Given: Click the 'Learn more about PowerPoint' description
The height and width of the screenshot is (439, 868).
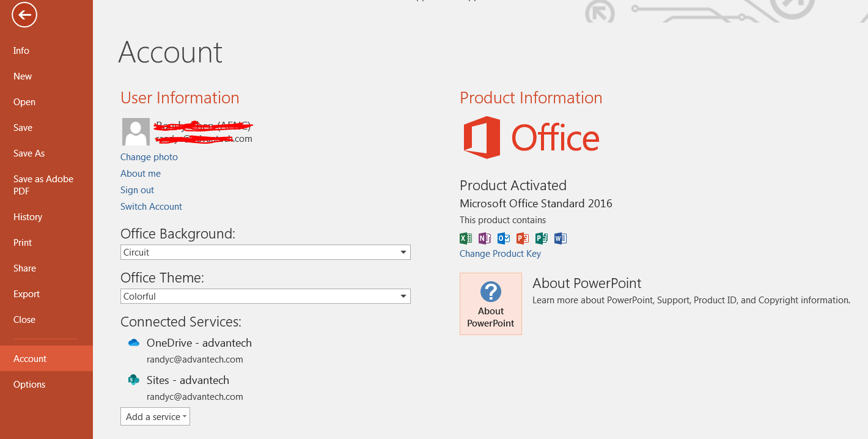Looking at the screenshot, I should (x=691, y=300).
